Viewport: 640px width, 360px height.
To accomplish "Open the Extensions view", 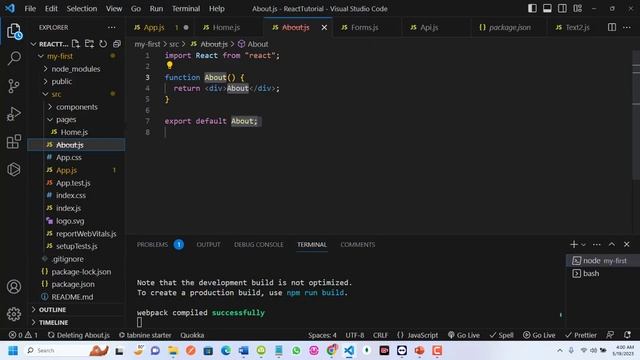I will click(14, 142).
